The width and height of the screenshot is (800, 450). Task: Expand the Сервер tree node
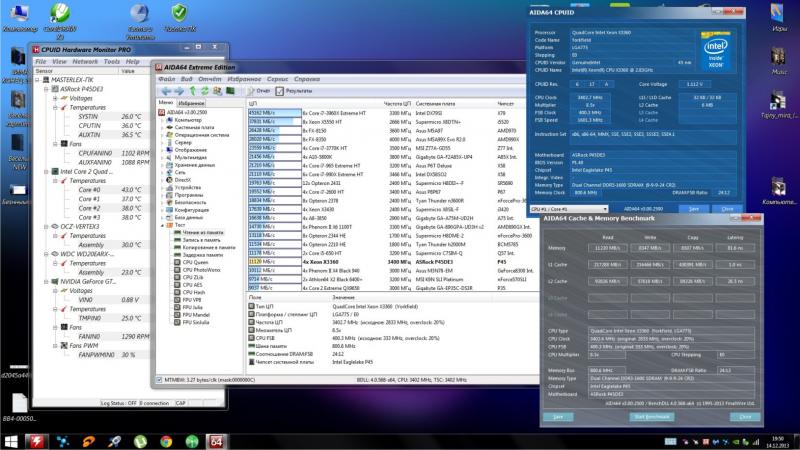coord(163,142)
